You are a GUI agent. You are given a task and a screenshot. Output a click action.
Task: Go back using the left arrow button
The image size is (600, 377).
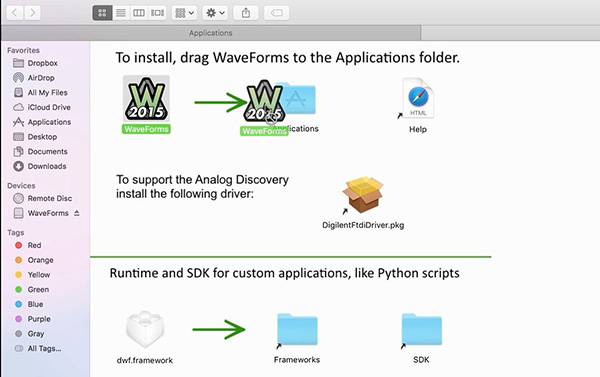pos(15,13)
